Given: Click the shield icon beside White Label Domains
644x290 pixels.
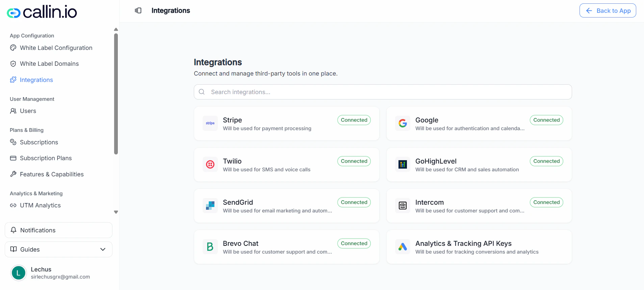Looking at the screenshot, I should (13, 64).
